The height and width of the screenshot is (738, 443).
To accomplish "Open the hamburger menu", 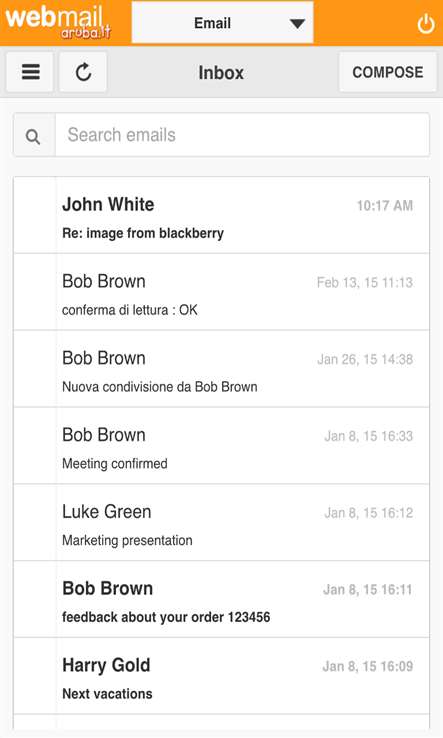I will point(30,72).
